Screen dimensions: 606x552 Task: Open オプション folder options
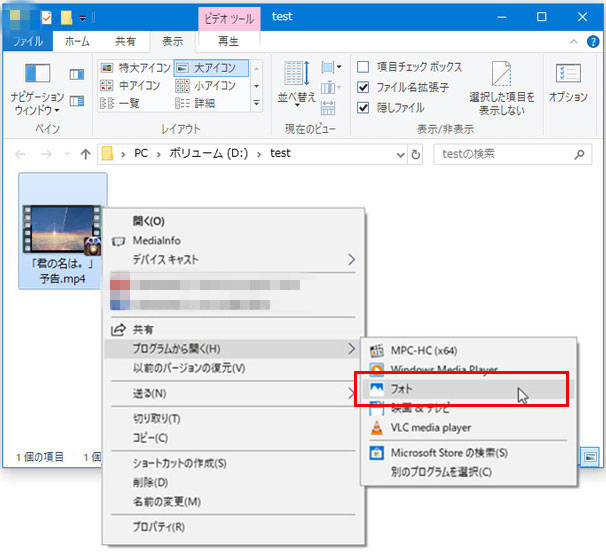click(x=568, y=83)
